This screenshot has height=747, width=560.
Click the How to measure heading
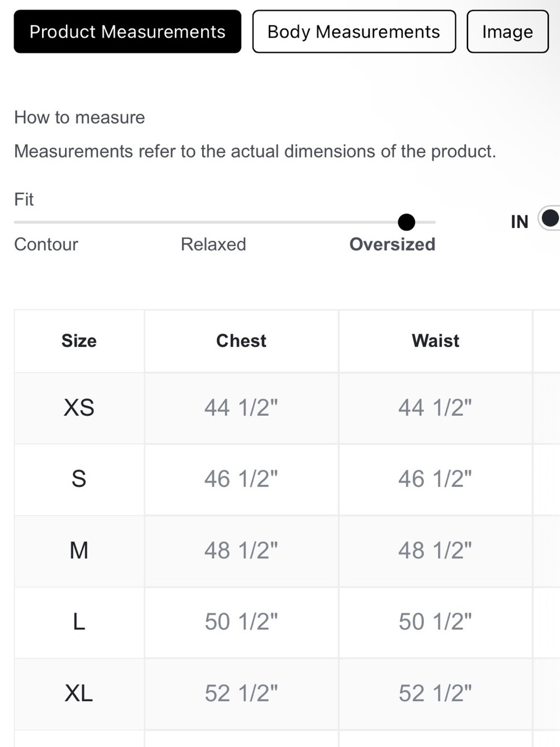(80, 118)
